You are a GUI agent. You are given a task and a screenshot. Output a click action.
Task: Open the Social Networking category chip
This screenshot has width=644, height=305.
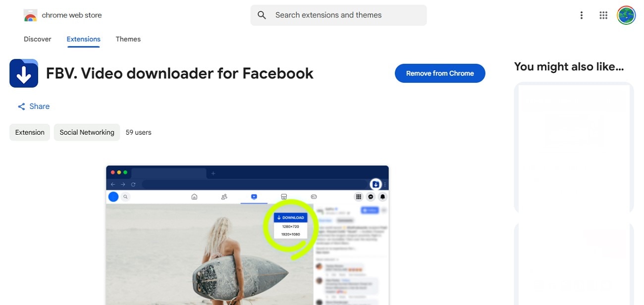[x=87, y=132]
